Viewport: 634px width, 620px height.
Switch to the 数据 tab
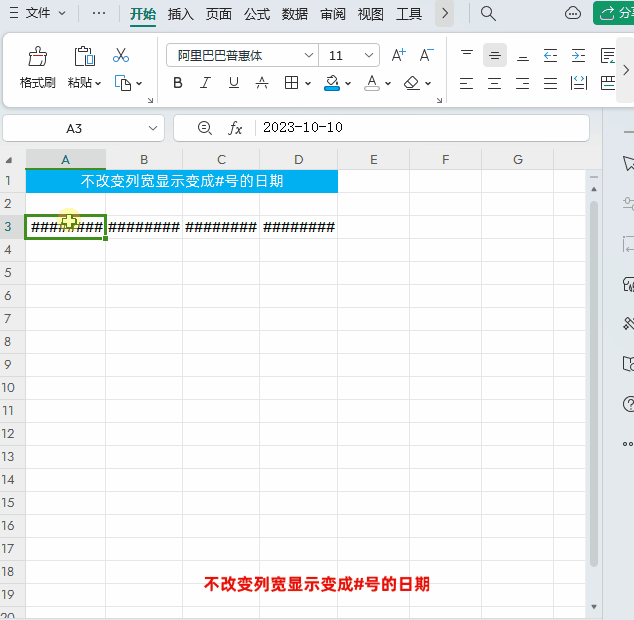coord(294,14)
